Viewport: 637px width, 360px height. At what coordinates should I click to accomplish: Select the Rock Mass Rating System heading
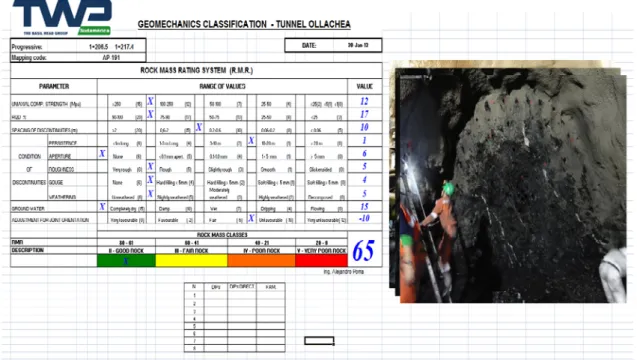[197, 70]
